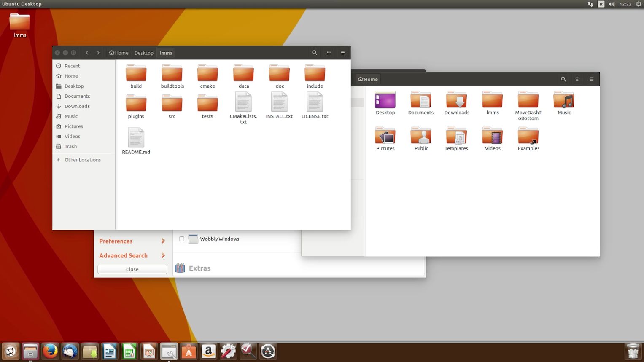Click the volume icon in the top panel
The image size is (644, 362).
[x=611, y=4]
